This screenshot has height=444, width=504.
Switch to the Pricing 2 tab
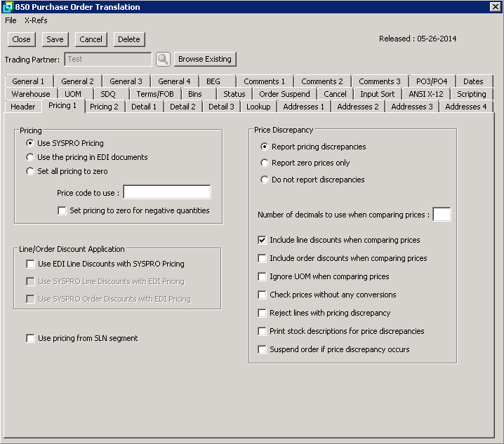point(104,107)
